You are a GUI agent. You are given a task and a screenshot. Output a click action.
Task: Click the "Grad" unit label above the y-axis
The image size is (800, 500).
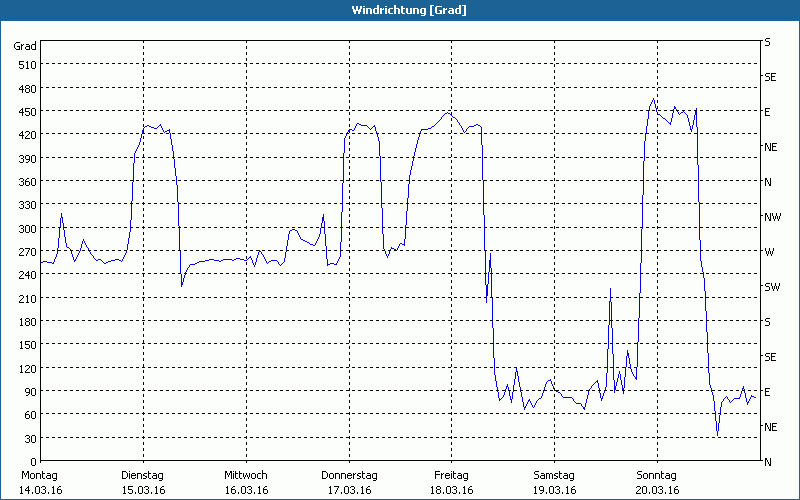pos(25,46)
